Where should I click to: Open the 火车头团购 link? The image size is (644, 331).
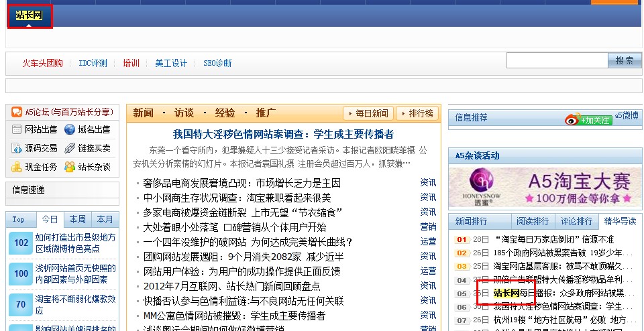click(x=43, y=63)
